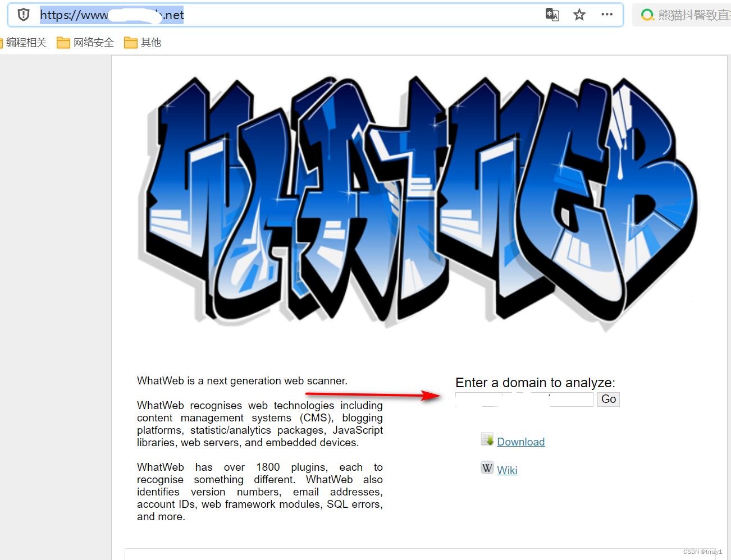Viewport: 731px width, 560px height.
Task: Open the 编程相关 bookmarks folder
Action: pos(24,43)
